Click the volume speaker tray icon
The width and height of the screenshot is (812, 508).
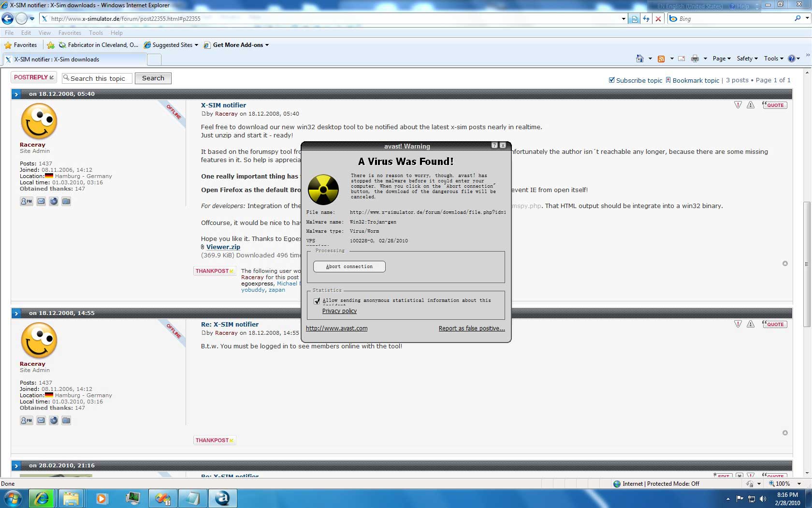click(763, 499)
